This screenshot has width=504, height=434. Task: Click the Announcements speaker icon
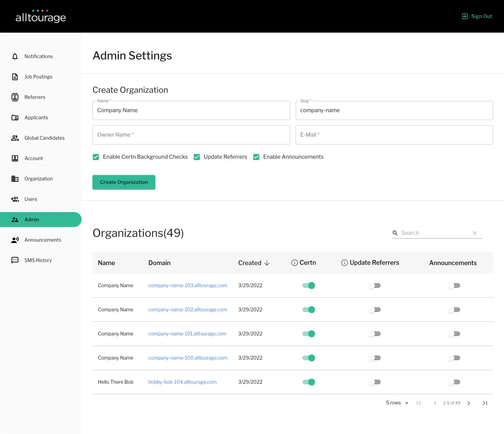click(x=15, y=240)
